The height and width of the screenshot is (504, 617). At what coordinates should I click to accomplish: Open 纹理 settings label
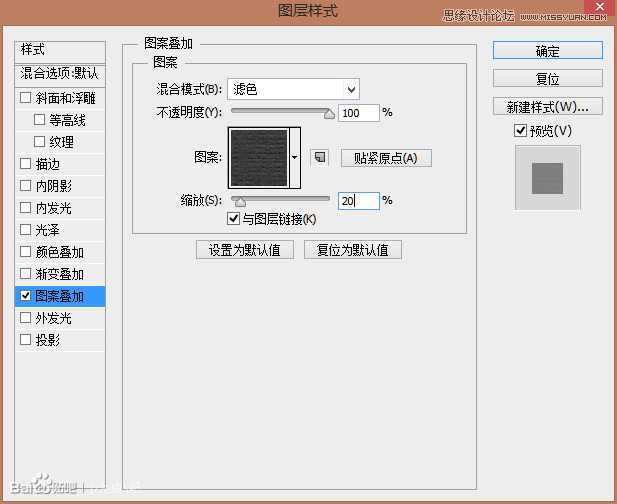pyautogui.click(x=61, y=142)
